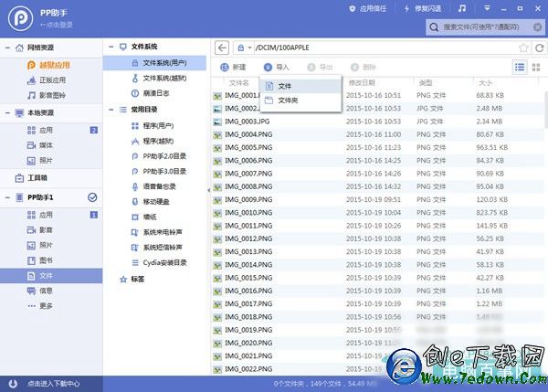
Task: Open 影音 under PP助手1
Action: point(40,229)
